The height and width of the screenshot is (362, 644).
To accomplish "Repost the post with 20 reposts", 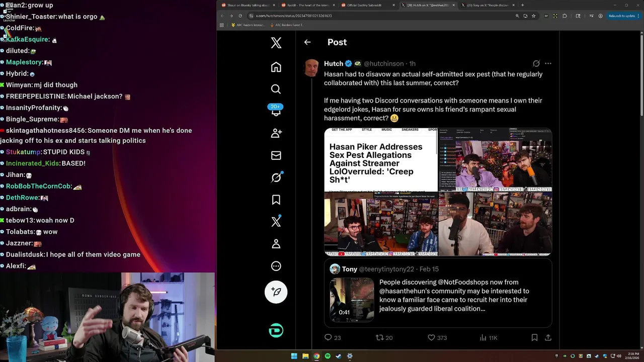I will 384,337.
